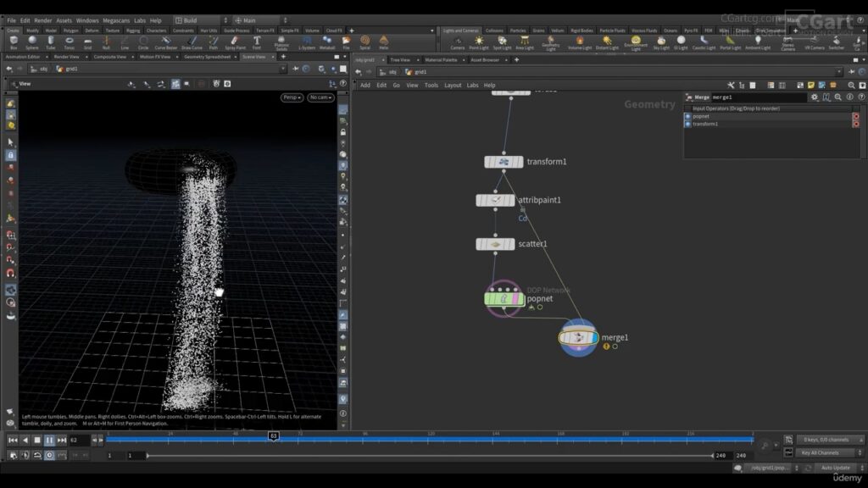Open the Windows menu
The height and width of the screenshot is (488, 868).
[87, 20]
